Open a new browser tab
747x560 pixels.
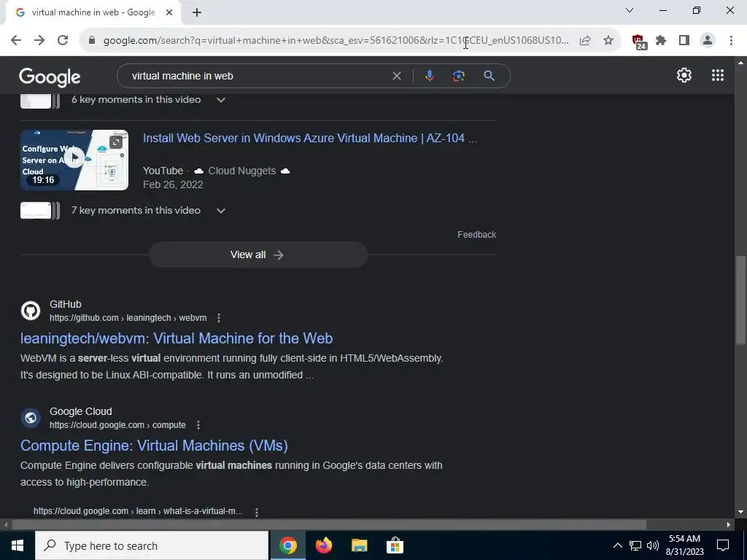[x=197, y=12]
